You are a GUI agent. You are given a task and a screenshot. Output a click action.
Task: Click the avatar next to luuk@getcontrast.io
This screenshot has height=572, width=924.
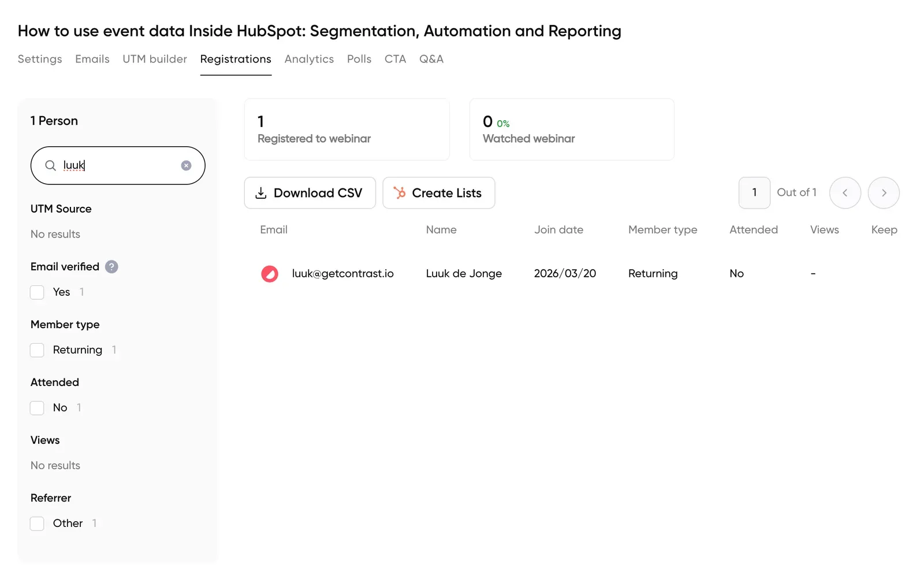coord(270,274)
